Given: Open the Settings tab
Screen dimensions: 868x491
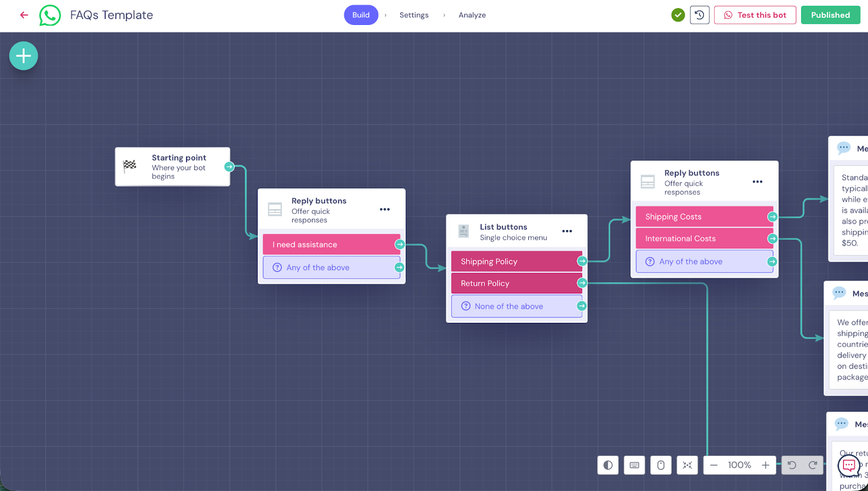Looking at the screenshot, I should tap(414, 15).
